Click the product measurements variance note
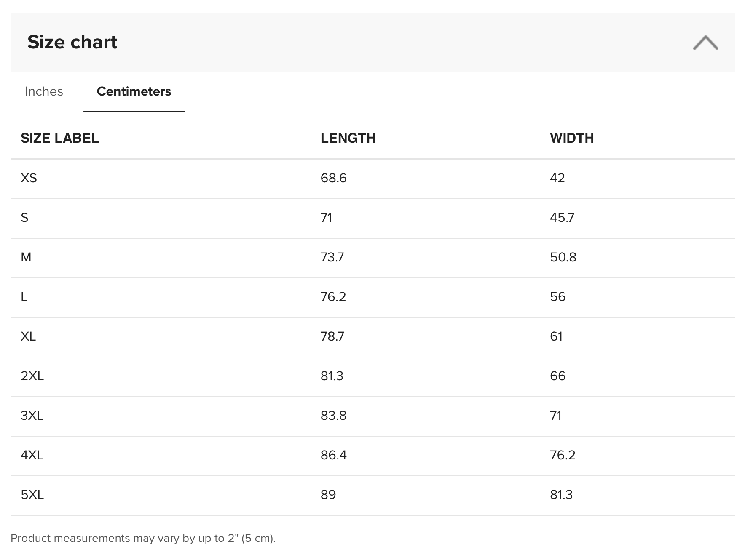This screenshot has height=560, width=745. point(143,538)
